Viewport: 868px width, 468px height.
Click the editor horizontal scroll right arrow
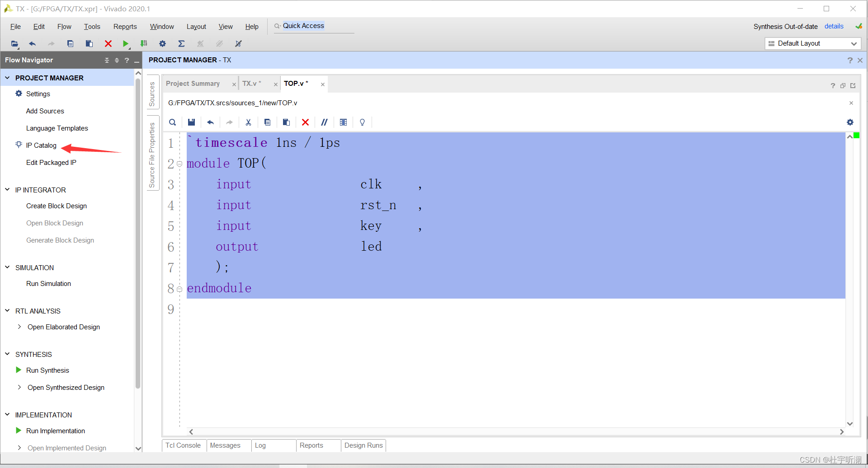pyautogui.click(x=841, y=432)
